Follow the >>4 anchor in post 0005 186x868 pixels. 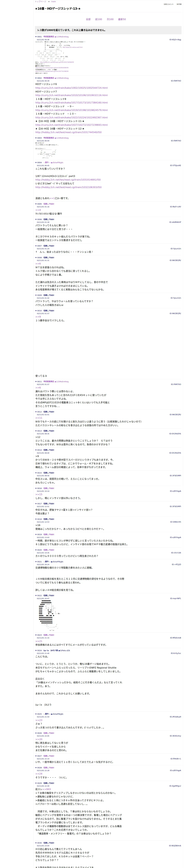38,210
